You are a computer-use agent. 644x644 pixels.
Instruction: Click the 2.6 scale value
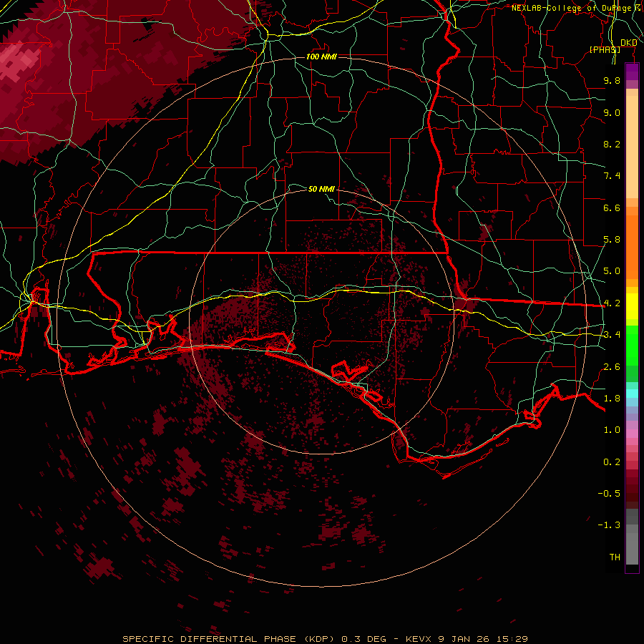pyautogui.click(x=612, y=367)
